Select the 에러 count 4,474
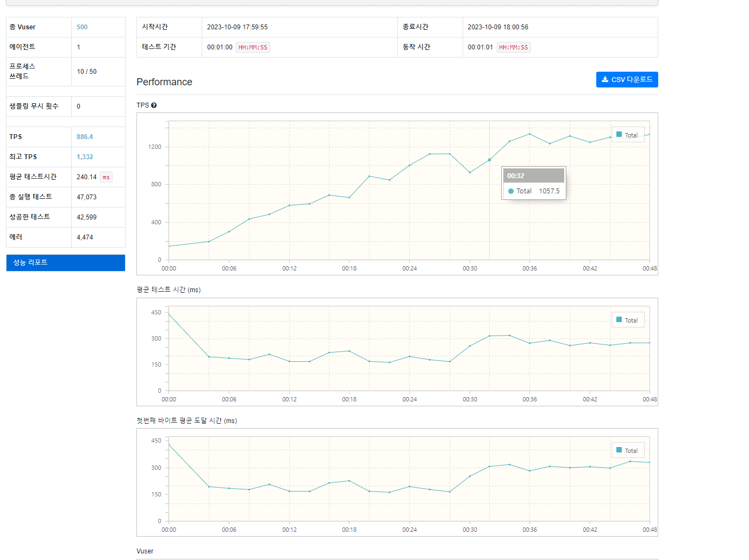The image size is (749, 560). [x=85, y=237]
